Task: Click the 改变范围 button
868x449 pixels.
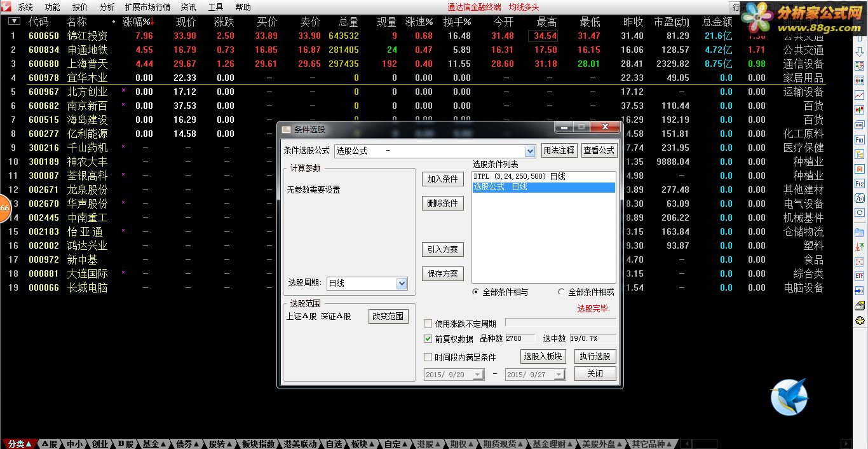Action: point(388,316)
